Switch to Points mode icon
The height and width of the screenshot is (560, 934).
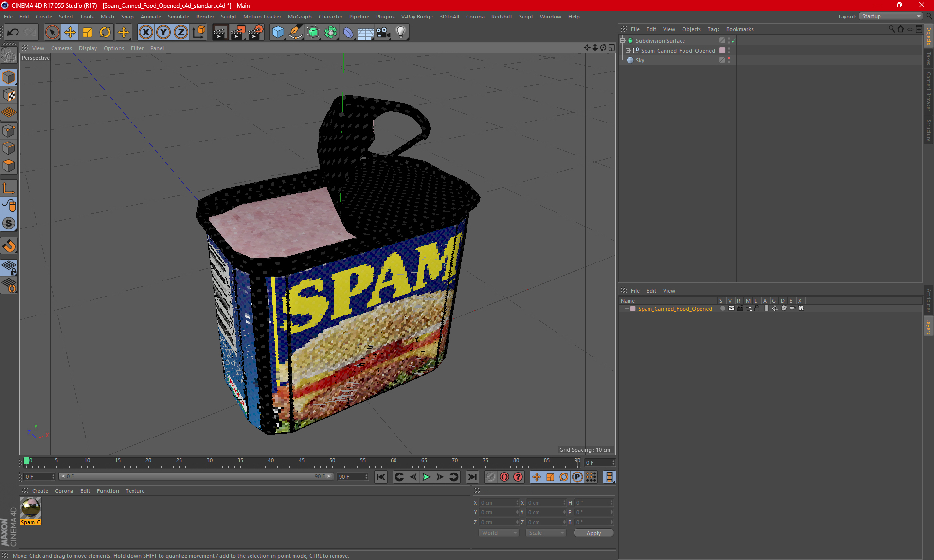(x=9, y=131)
